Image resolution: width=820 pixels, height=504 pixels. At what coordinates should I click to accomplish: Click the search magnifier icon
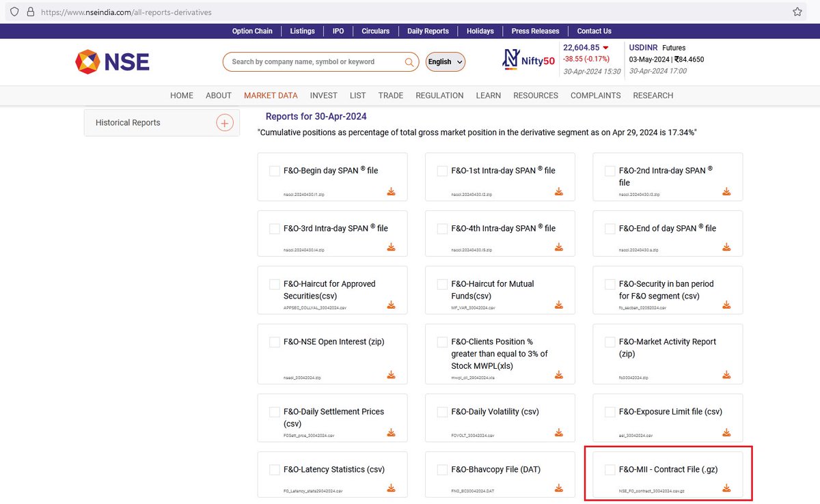409,62
